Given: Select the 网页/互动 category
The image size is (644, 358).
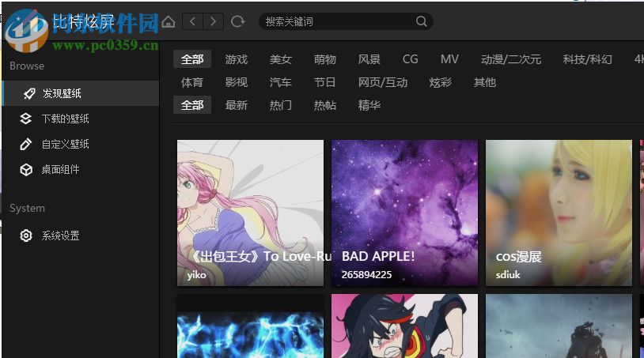Looking at the screenshot, I should pyautogui.click(x=383, y=82).
